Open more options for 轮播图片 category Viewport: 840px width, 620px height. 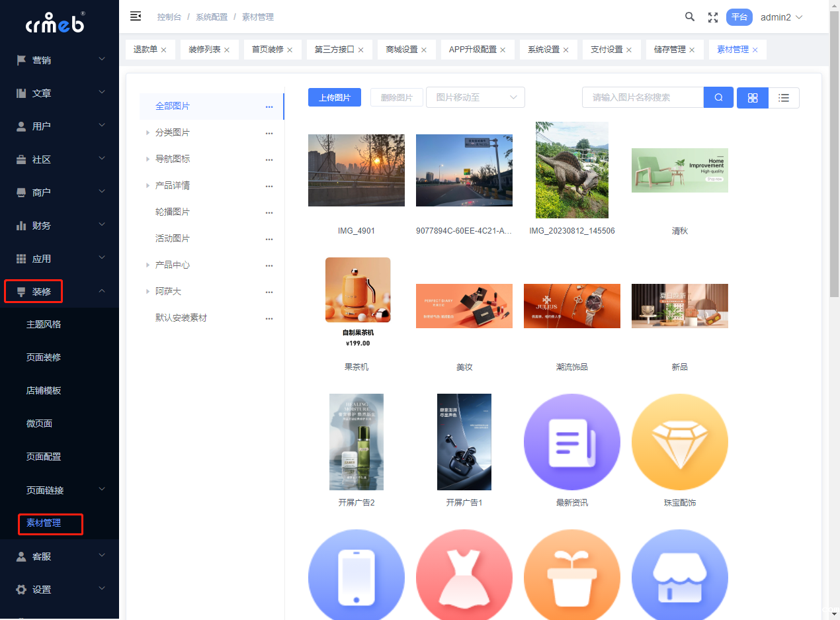click(x=269, y=212)
